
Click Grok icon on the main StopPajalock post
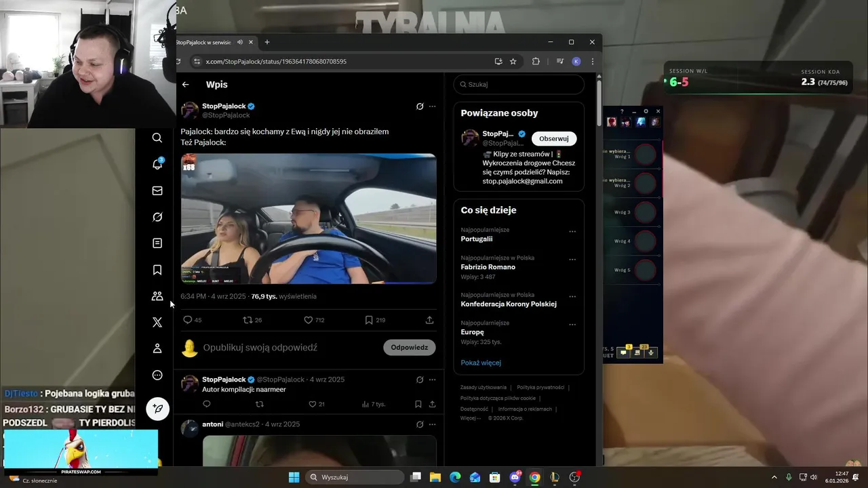pyautogui.click(x=420, y=106)
